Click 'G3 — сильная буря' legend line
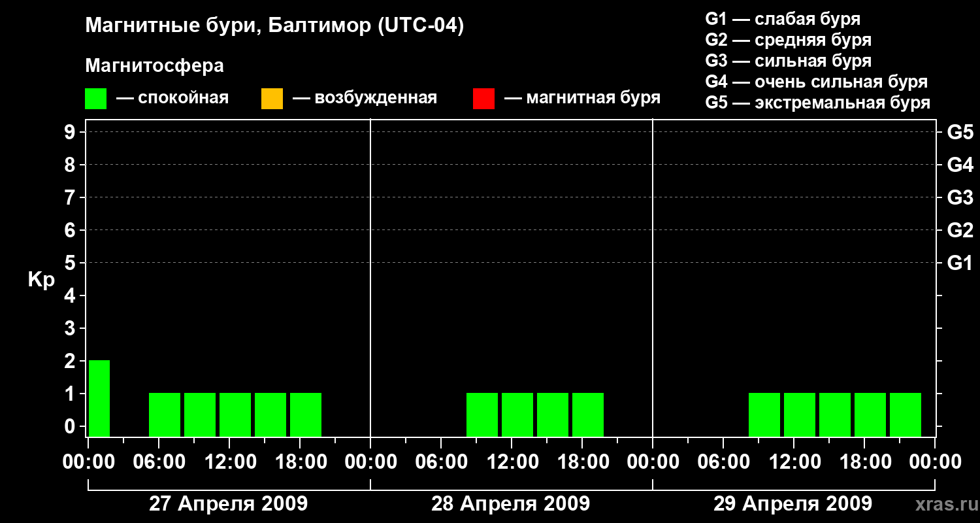The width and height of the screenshot is (980, 523). [x=789, y=61]
